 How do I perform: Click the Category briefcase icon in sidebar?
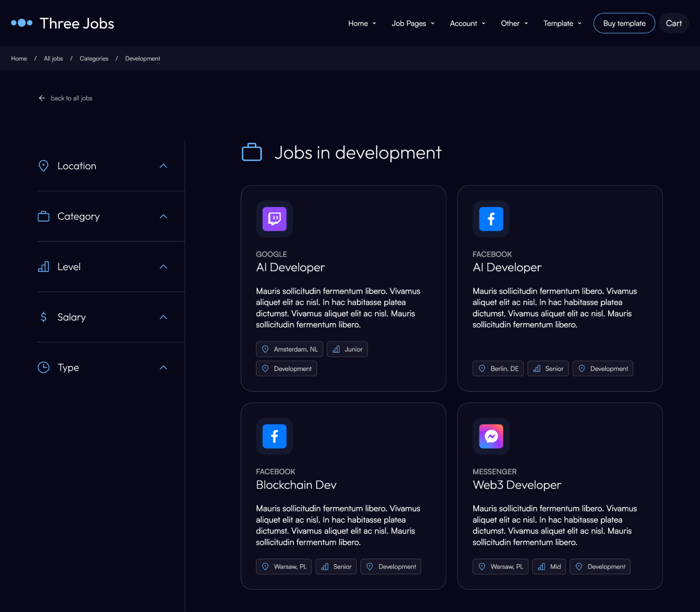point(43,216)
